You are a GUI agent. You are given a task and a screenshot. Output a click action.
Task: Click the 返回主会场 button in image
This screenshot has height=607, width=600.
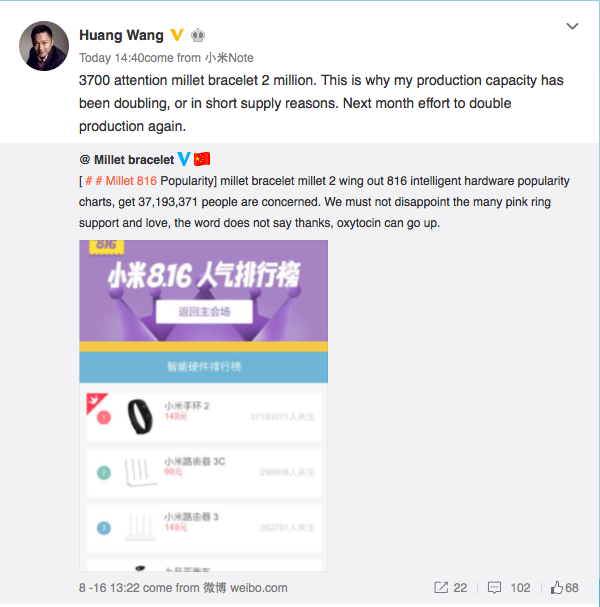204,312
